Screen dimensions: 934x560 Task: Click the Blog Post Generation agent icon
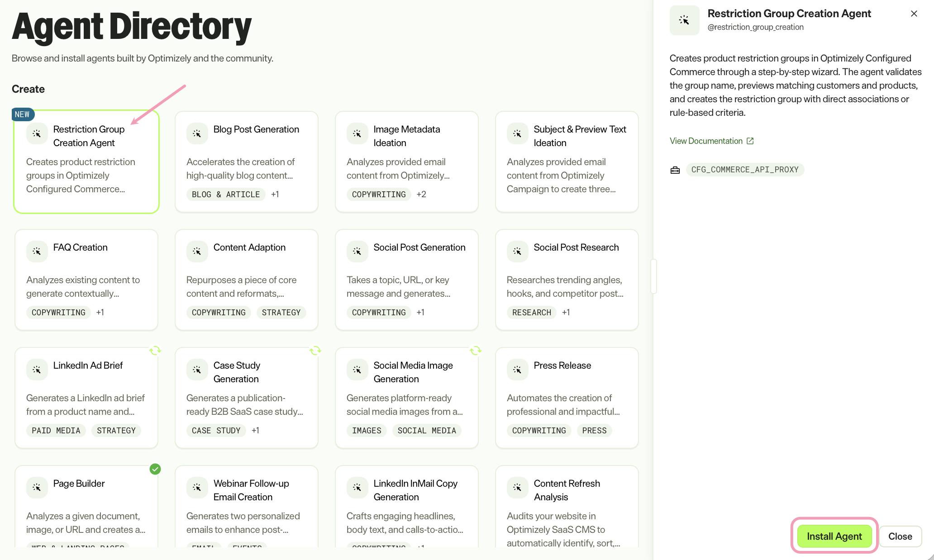pos(197,134)
